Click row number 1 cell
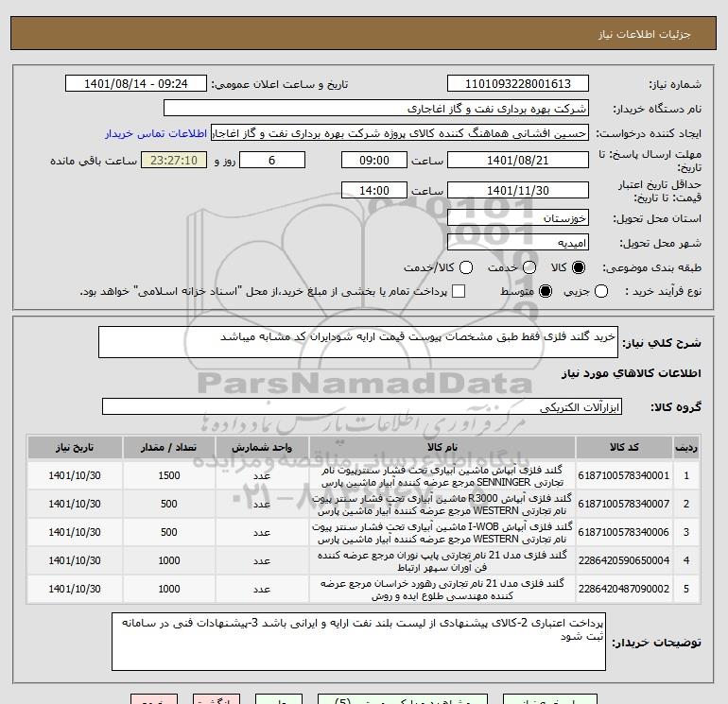This screenshot has height=704, width=728. [x=686, y=475]
